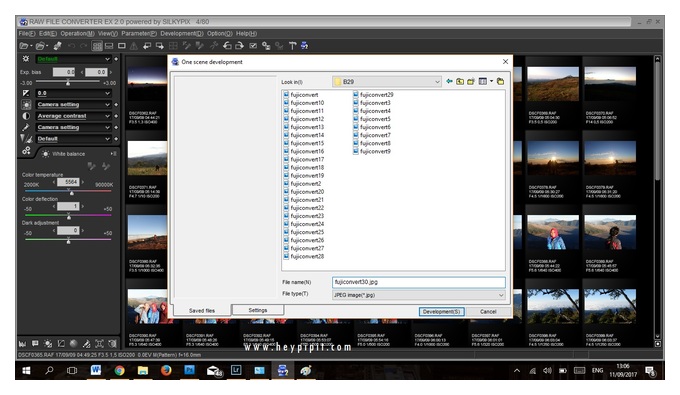Switch to the Settings tab in dialog
Image resolution: width=680 pixels, height=395 pixels.
pos(258,310)
